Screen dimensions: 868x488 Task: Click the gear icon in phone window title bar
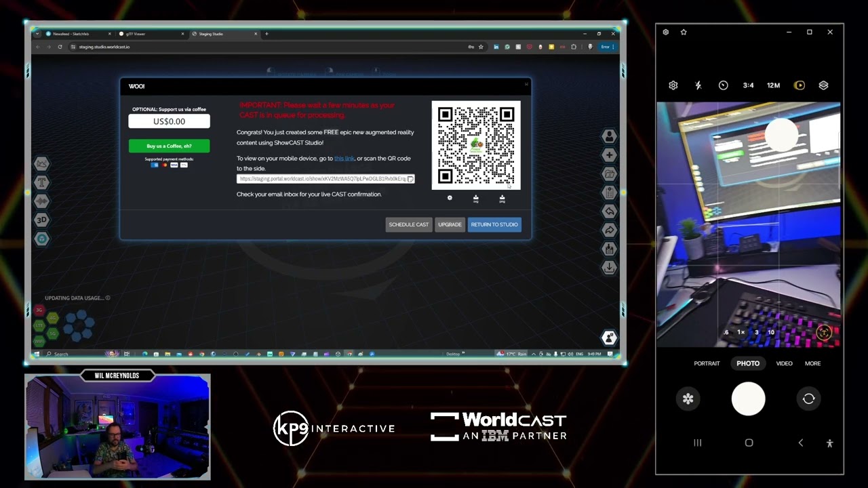click(665, 32)
